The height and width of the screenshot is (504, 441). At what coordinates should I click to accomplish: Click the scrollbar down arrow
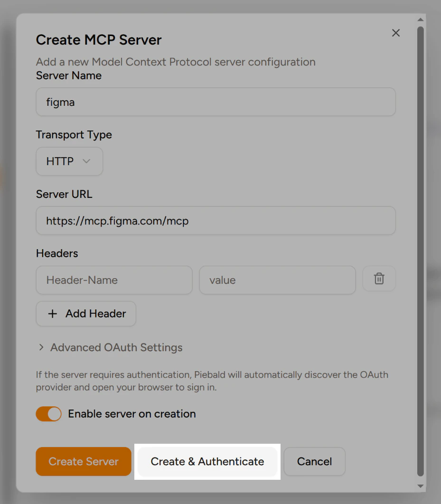421,486
